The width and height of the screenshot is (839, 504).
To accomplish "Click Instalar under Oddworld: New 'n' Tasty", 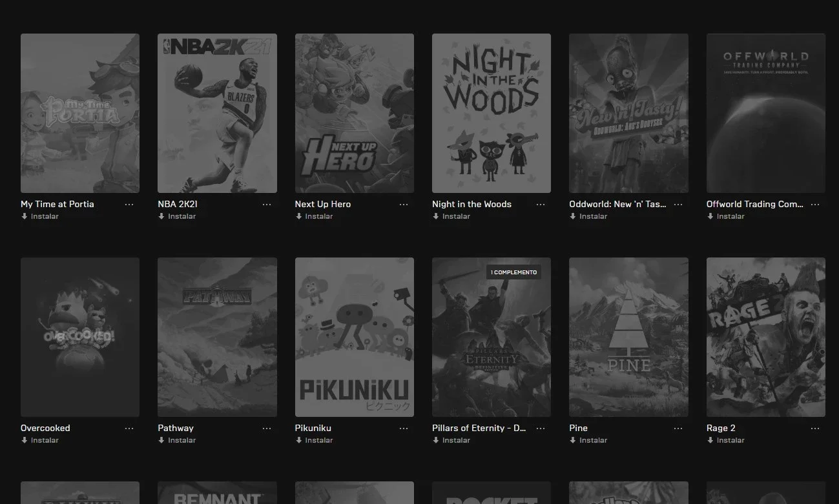I will [x=588, y=216].
